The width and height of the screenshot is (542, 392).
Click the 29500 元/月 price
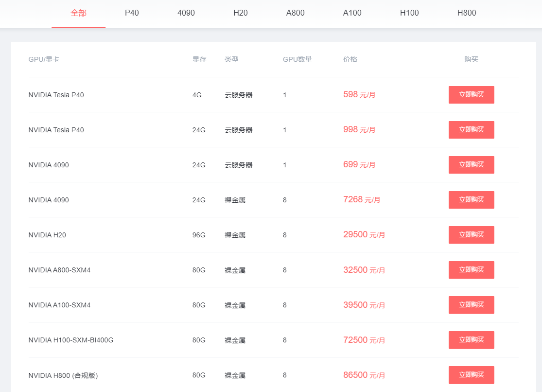tap(364, 234)
